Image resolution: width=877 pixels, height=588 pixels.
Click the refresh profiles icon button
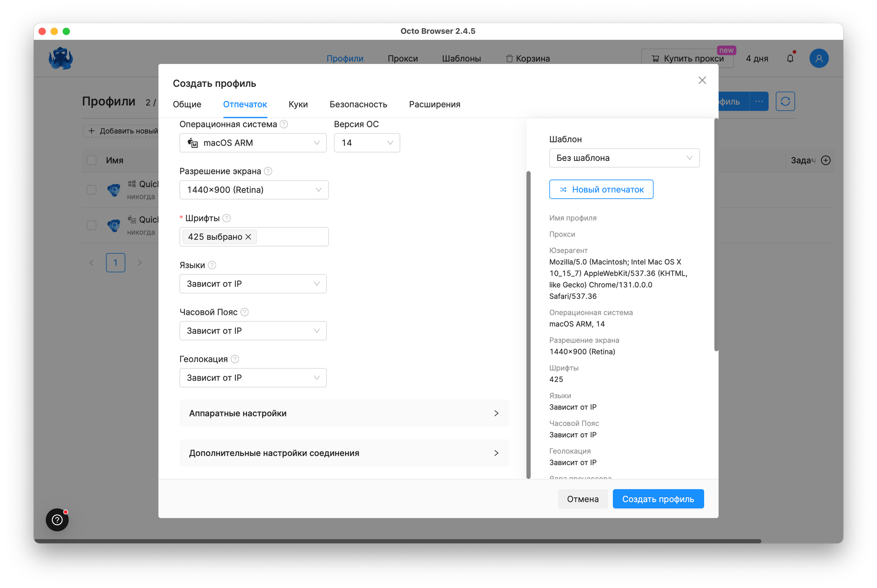pos(785,101)
